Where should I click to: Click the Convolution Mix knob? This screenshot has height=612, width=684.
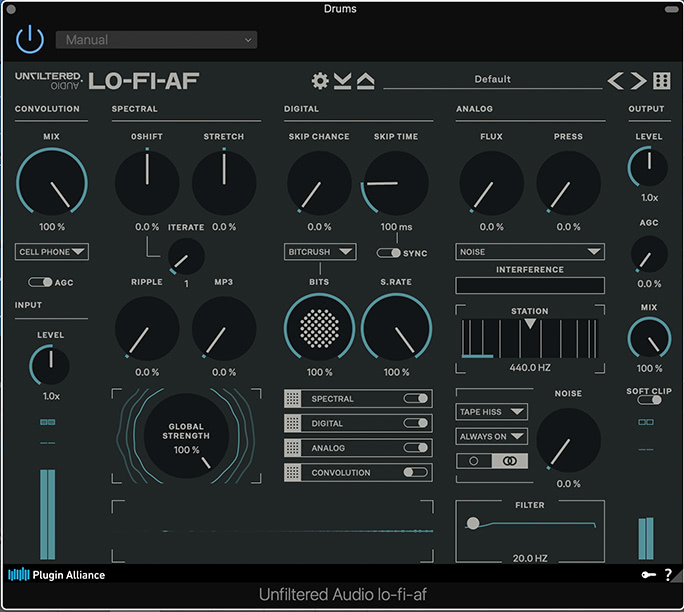point(52,183)
